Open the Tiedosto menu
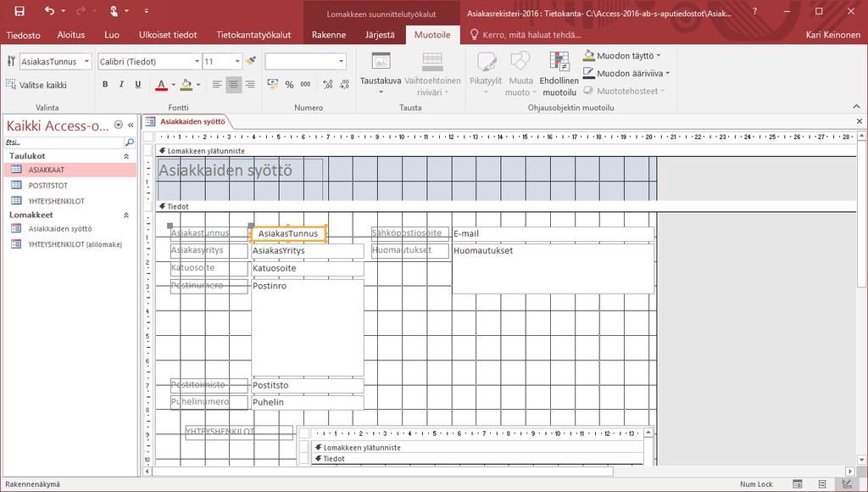 tap(23, 35)
